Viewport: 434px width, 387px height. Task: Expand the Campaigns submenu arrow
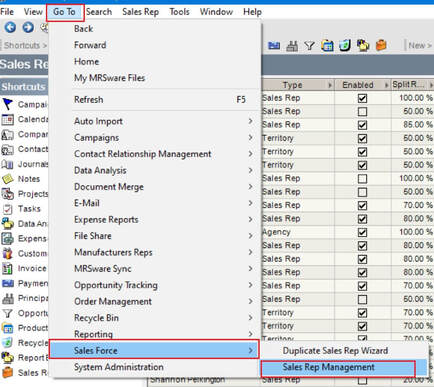[250, 138]
